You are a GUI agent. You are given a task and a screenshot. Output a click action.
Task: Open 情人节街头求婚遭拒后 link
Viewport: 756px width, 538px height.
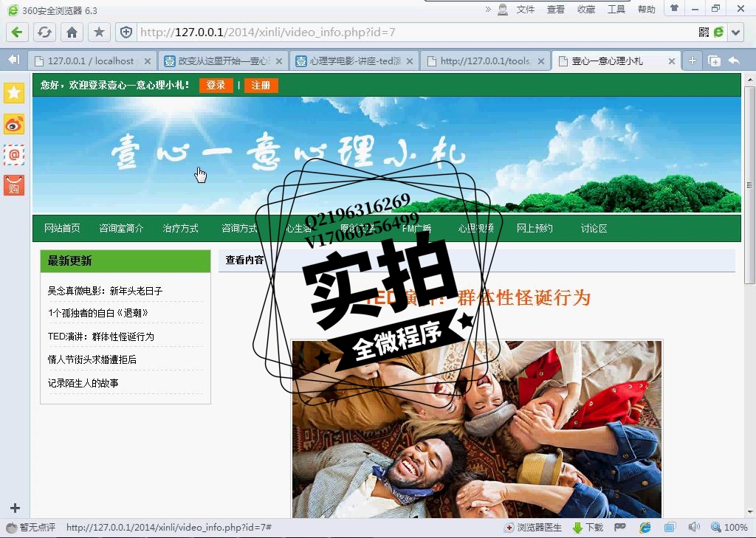click(92, 359)
